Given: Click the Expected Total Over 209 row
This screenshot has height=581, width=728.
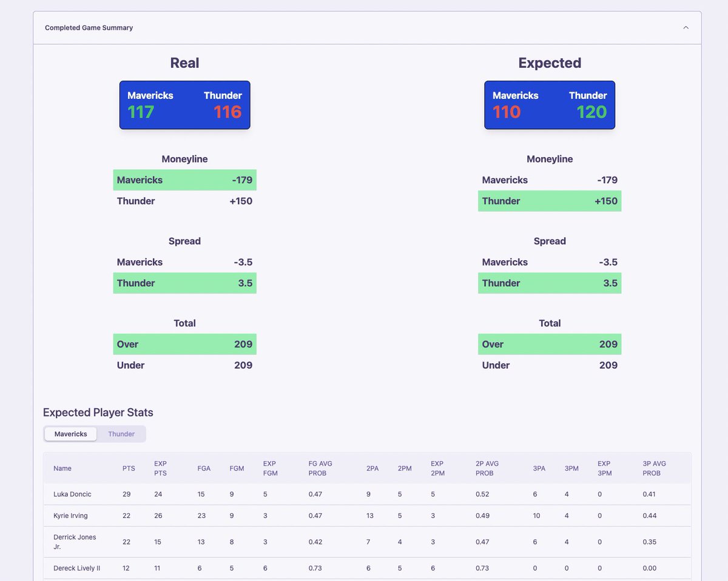Looking at the screenshot, I should 550,344.
